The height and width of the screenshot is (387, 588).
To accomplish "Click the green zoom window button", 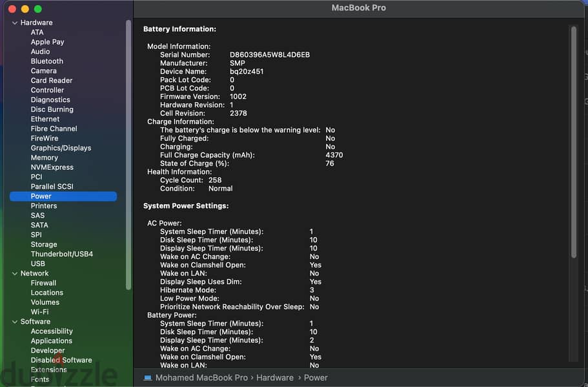I will 38,9.
